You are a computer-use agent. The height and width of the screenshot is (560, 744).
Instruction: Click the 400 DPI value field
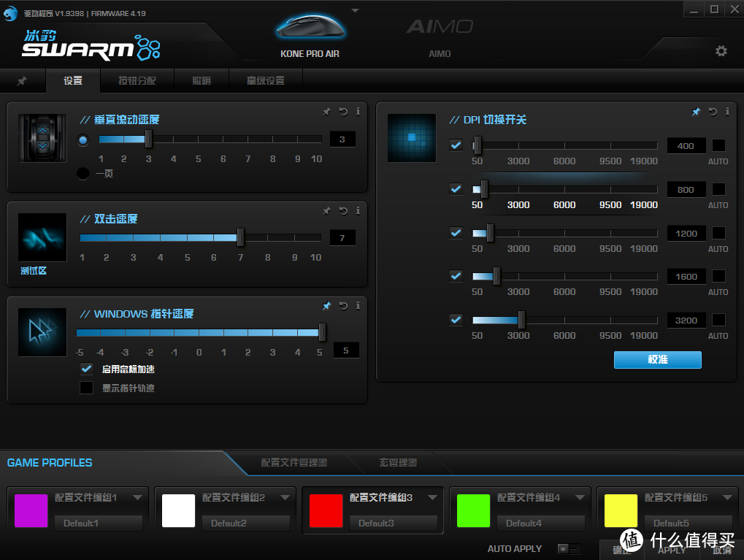point(686,146)
